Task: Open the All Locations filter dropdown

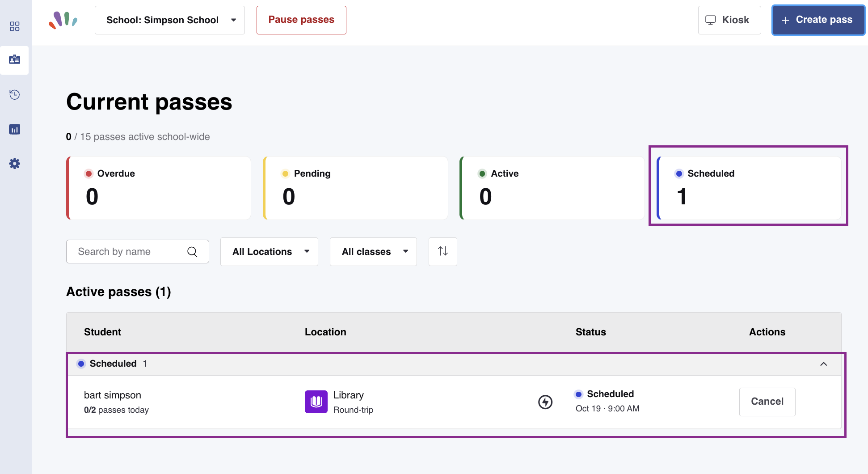Action: 269,252
